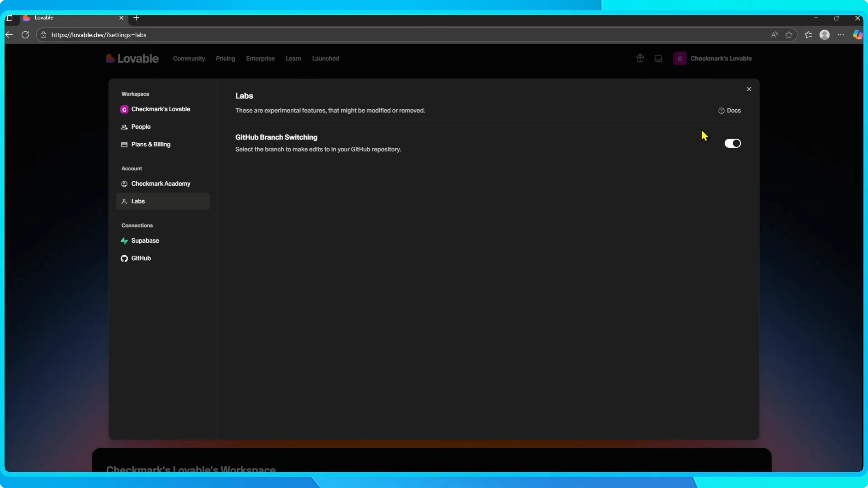Image resolution: width=868 pixels, height=488 pixels.
Task: Open the browser favorites list icon
Action: [808, 35]
